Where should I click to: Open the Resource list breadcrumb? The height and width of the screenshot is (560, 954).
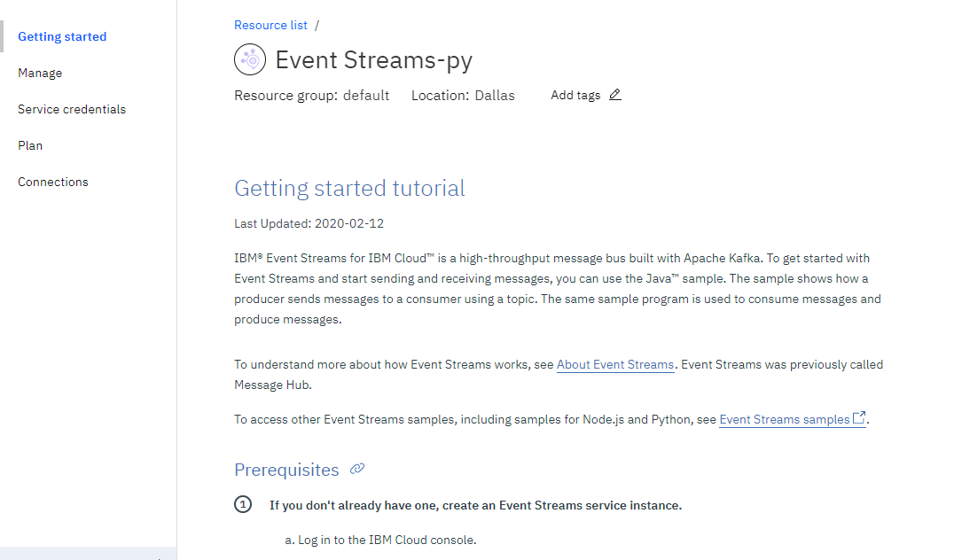[x=270, y=25]
